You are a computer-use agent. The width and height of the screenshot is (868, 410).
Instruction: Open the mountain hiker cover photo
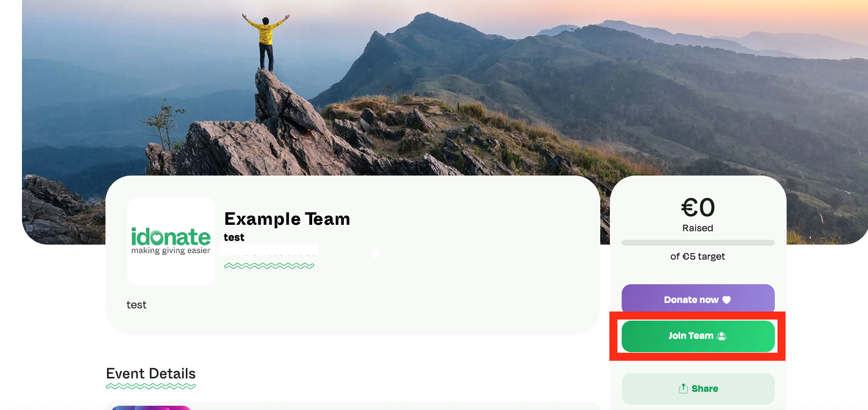click(x=444, y=86)
